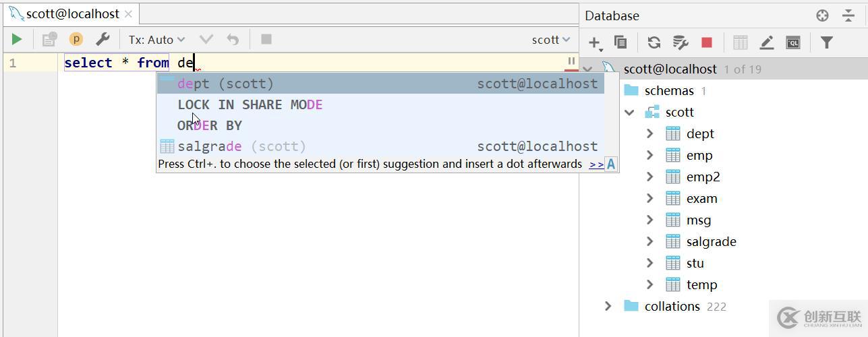Collapse the scott schema node
868x337 pixels.
coord(629,113)
